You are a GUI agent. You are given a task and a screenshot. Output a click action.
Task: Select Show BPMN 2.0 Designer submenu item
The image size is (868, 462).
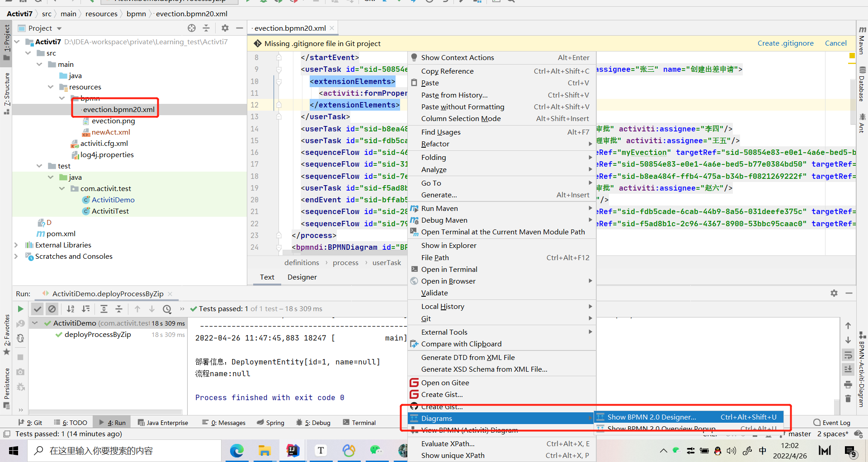[689, 417]
